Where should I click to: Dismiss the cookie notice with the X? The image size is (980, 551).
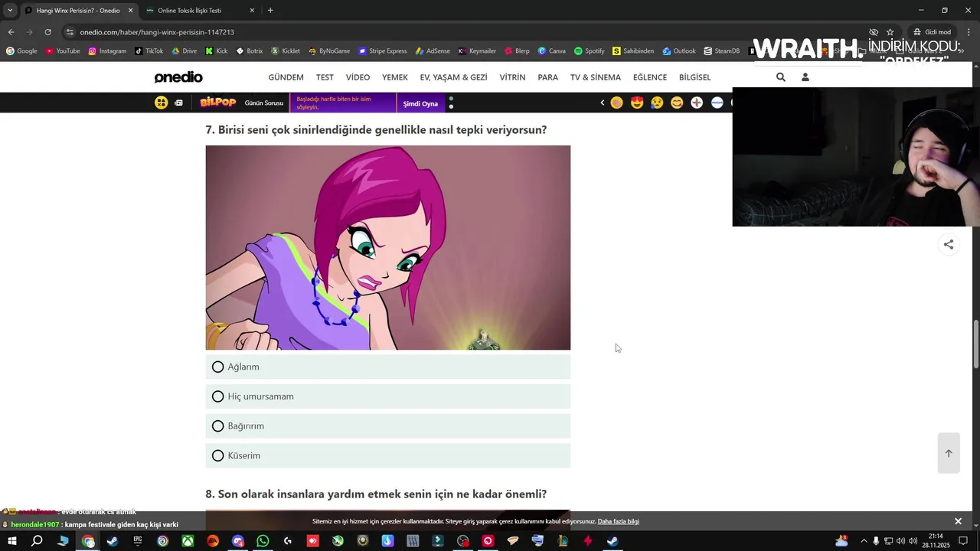click(958, 521)
